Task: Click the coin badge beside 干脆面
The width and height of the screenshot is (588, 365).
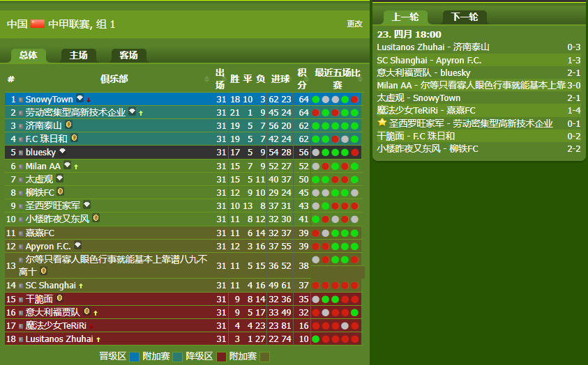Action: pos(59,298)
